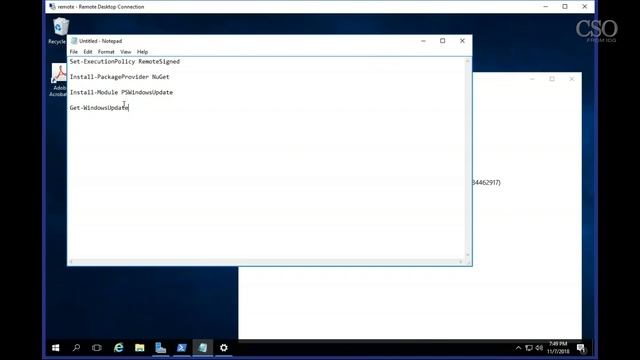Click Notepad horizontal scrollbar right arrow
640x360 pixels.
461,262
